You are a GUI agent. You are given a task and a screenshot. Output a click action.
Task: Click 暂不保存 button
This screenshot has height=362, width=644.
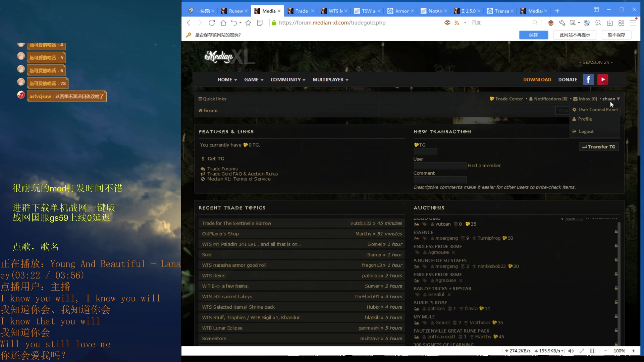616,35
